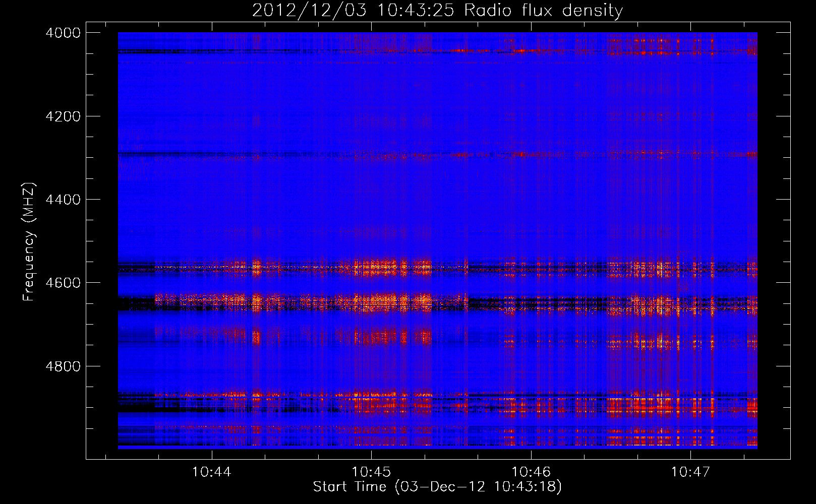This screenshot has height=504, width=816.
Task: Select the '4000' frequency axis label
Action: pyautogui.click(x=63, y=33)
